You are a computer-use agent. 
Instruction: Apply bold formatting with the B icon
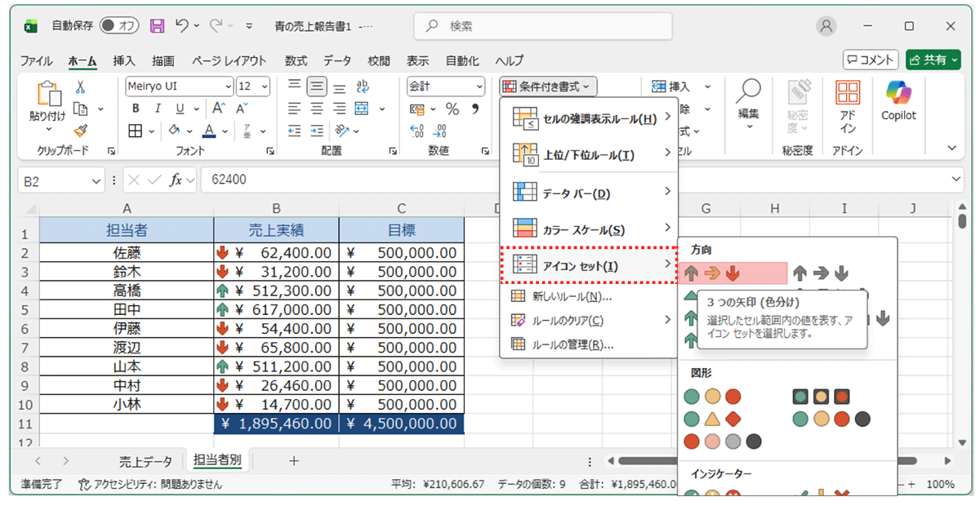135,108
